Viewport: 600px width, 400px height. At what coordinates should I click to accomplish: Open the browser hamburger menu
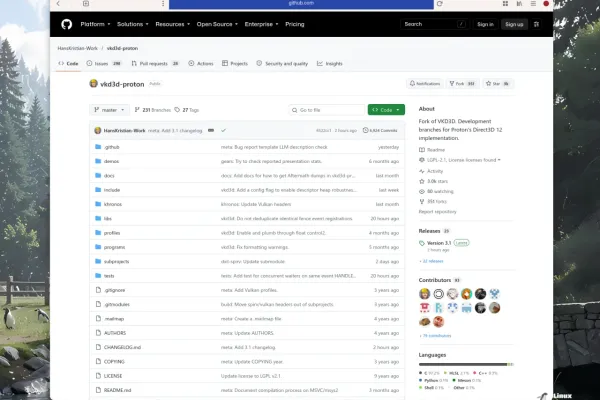pyautogui.click(x=533, y=3)
